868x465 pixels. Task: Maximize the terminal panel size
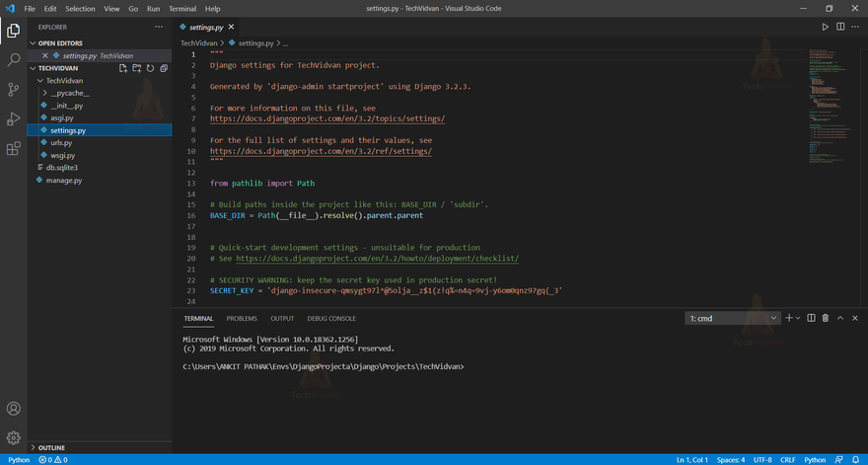click(840, 318)
